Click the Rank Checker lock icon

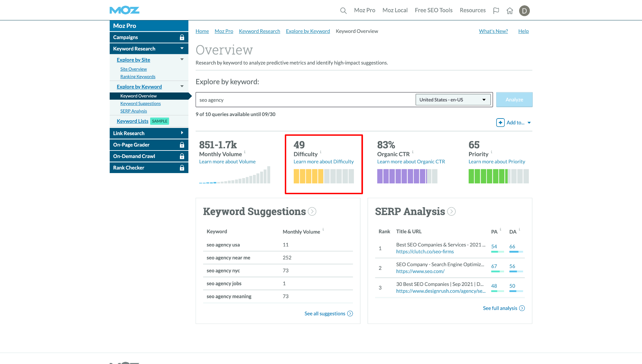click(182, 168)
